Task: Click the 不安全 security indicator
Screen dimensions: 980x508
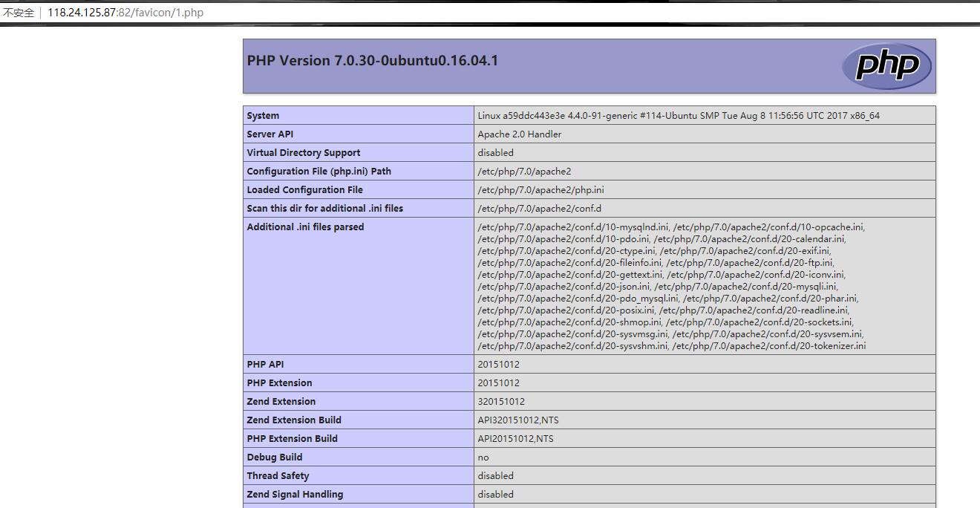Action: pos(19,13)
